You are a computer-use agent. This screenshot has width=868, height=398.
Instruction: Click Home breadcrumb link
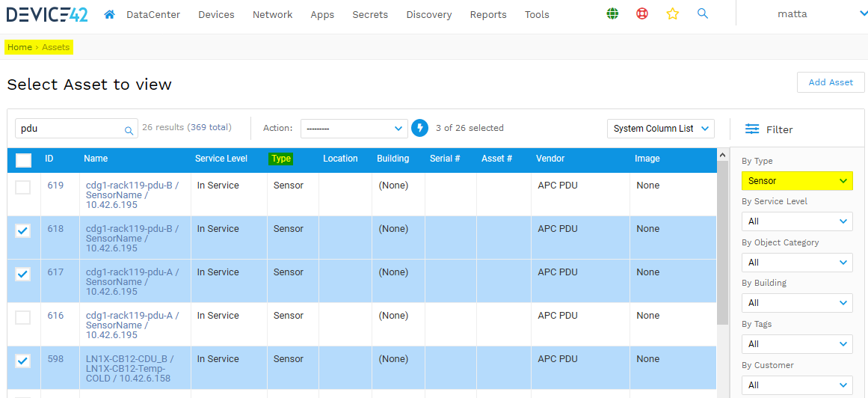click(x=19, y=47)
